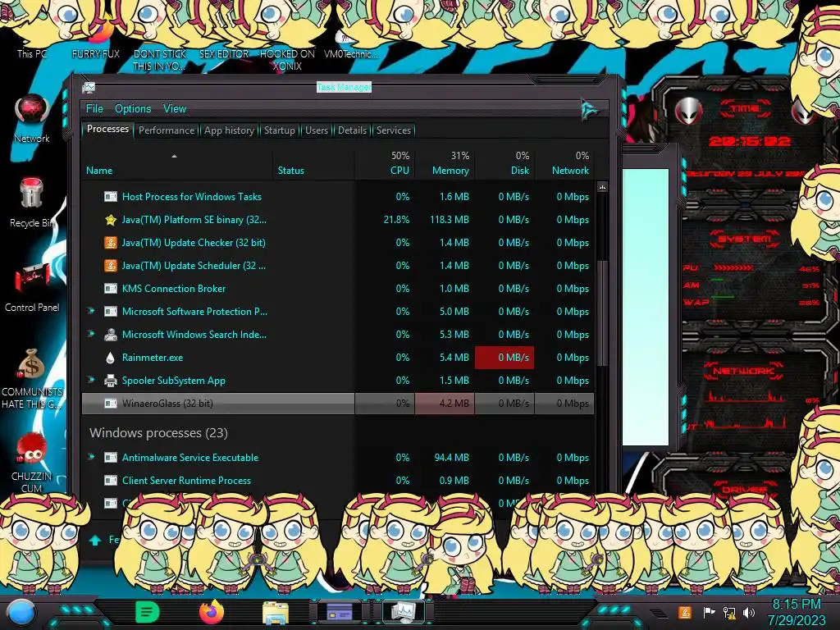The height and width of the screenshot is (630, 840).
Task: Click the Task Manager title bar icon
Action: click(89, 88)
